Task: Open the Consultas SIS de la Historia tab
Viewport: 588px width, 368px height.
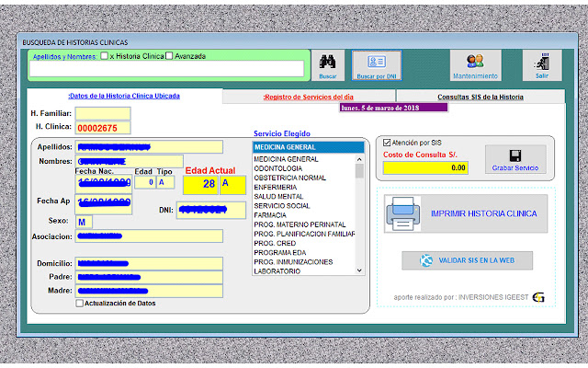Action: [480, 96]
